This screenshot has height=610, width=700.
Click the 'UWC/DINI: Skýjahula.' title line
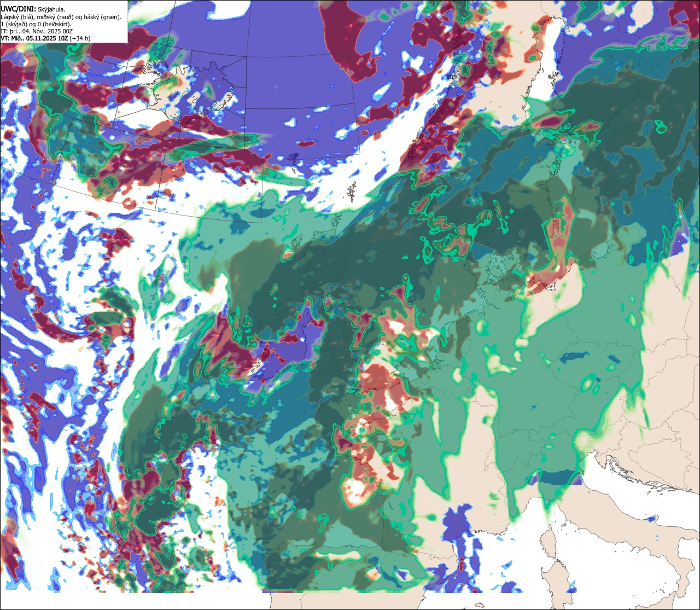point(33,9)
